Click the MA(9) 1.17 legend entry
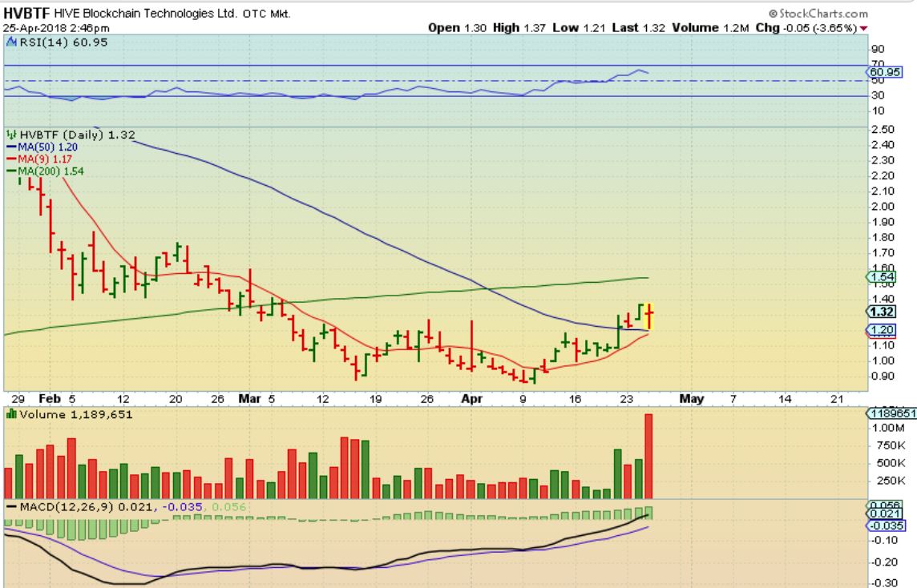This screenshot has width=917, height=588. 39,159
